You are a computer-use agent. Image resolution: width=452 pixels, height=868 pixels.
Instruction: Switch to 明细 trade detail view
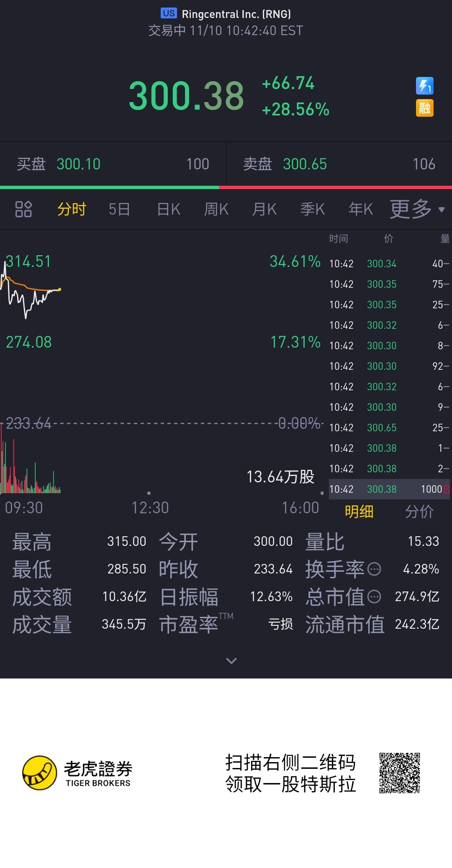pyautogui.click(x=359, y=512)
